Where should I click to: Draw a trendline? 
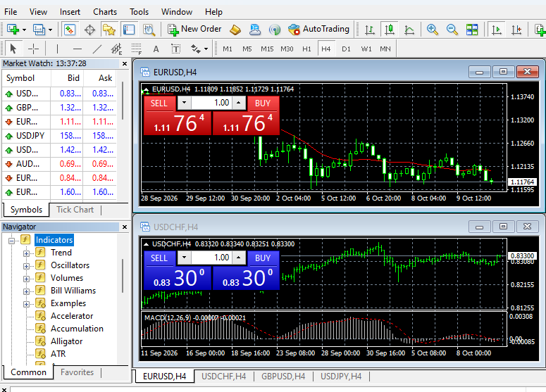(x=97, y=49)
